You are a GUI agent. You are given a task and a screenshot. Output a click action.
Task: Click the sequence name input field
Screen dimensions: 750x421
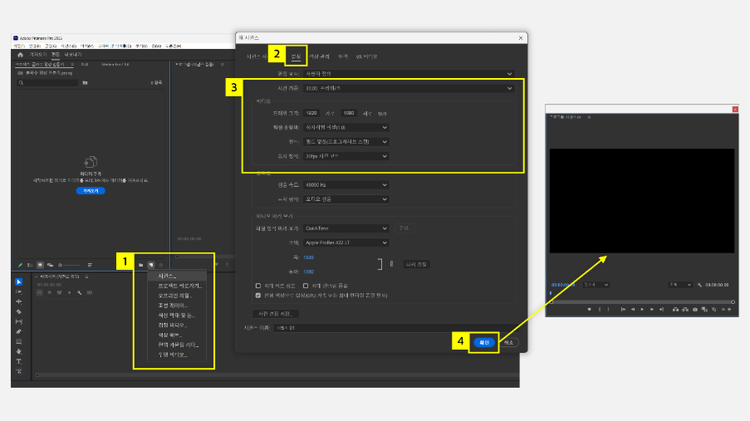click(x=398, y=328)
